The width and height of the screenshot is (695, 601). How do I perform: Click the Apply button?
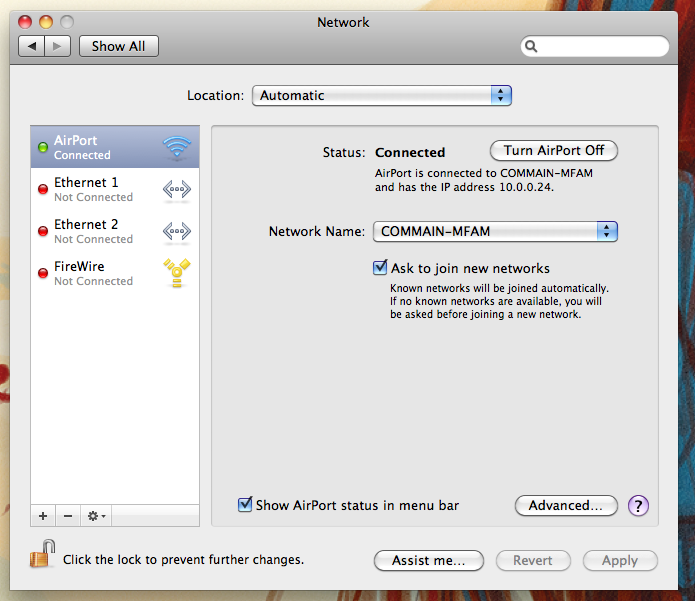620,561
